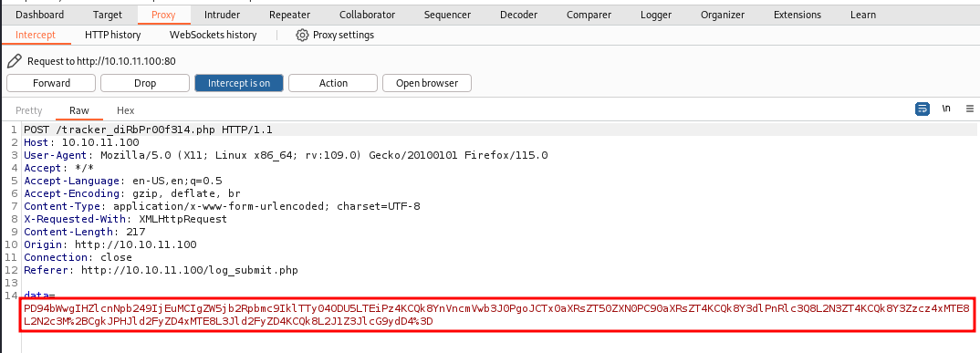980x353 pixels.
Task: Click the Request to http://10.10.11.100:80 label
Action: pos(101,61)
